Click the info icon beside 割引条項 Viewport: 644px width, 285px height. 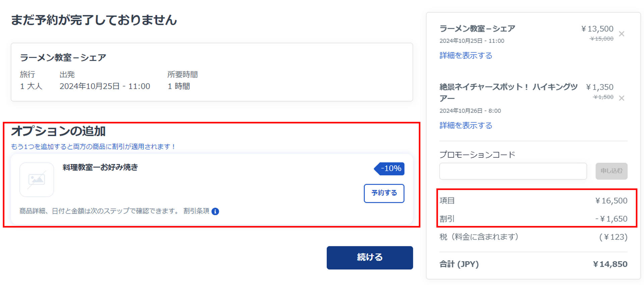pyautogui.click(x=215, y=211)
